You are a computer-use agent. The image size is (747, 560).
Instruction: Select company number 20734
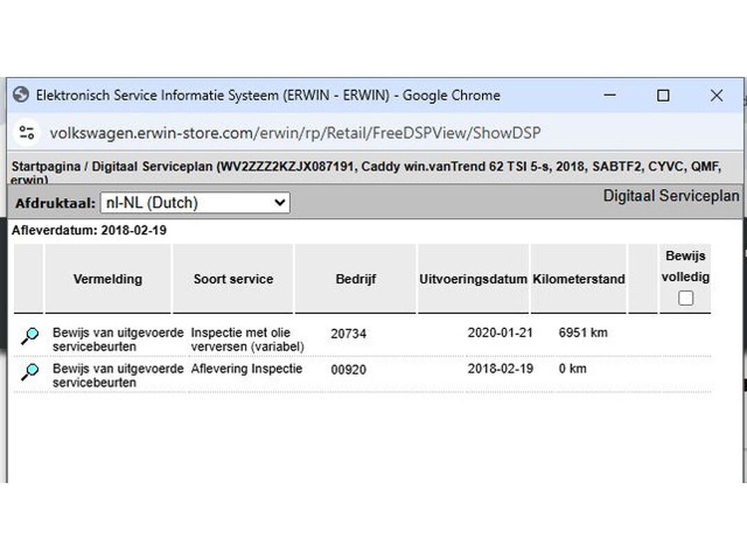pyautogui.click(x=348, y=334)
